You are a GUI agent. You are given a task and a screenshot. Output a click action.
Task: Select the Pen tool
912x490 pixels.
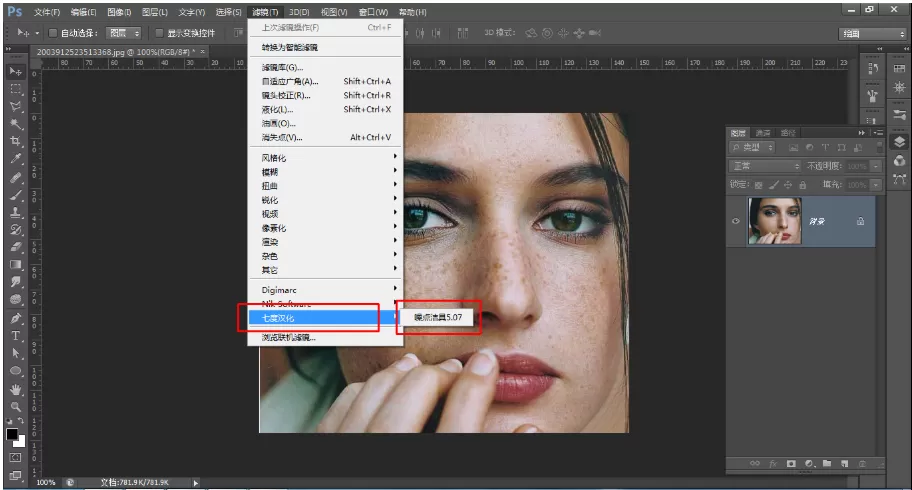[x=16, y=318]
